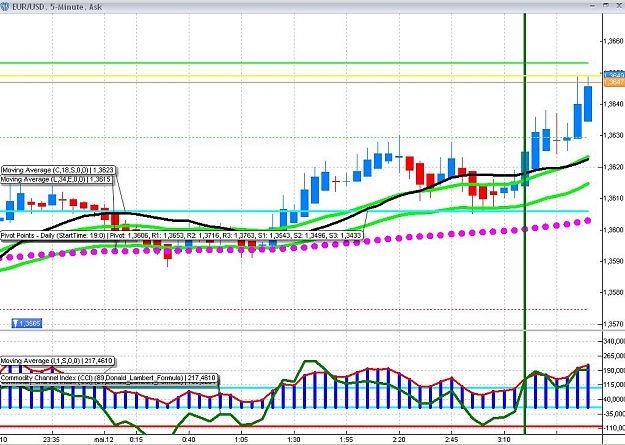The width and height of the screenshot is (625, 445).
Task: Click the -110,00 CCI scale label
Action: coord(614,428)
